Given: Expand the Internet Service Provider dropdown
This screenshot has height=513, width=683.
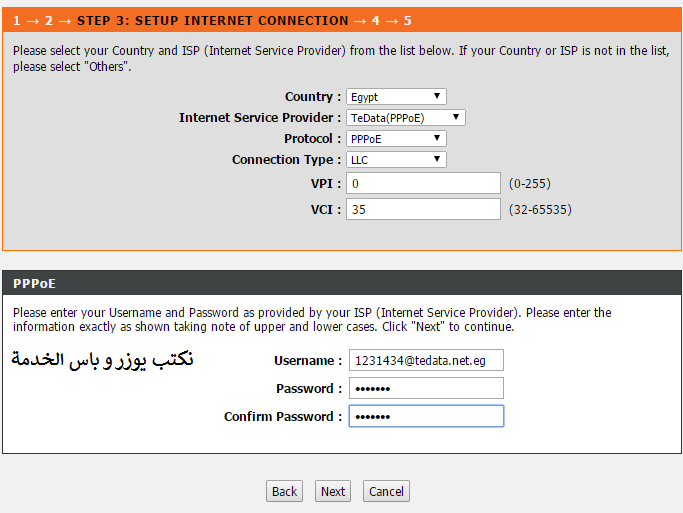Looking at the screenshot, I should coord(406,118).
